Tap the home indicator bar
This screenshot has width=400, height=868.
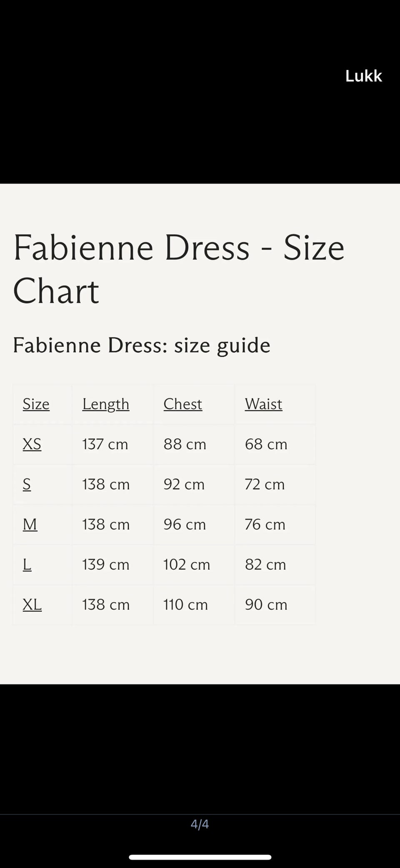click(x=200, y=857)
